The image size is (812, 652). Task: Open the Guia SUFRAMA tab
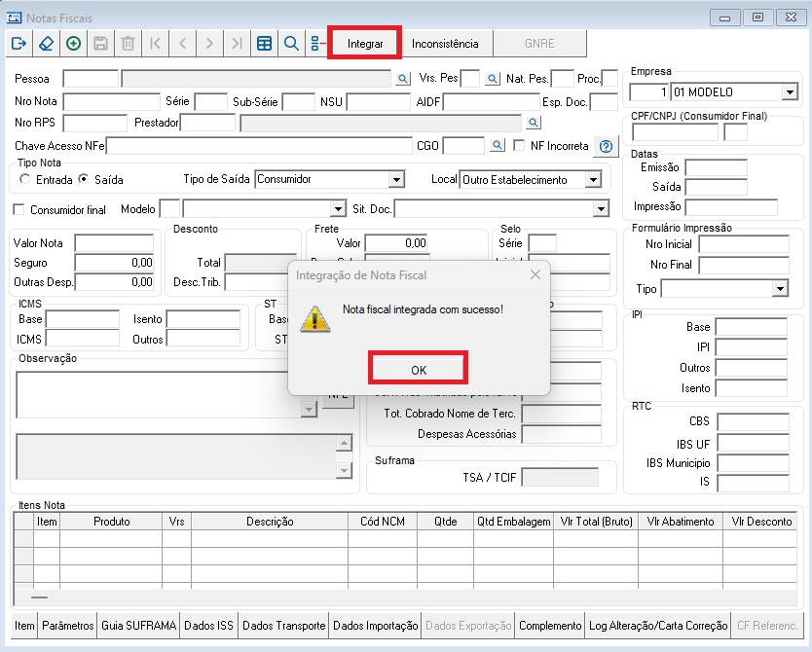(x=139, y=626)
